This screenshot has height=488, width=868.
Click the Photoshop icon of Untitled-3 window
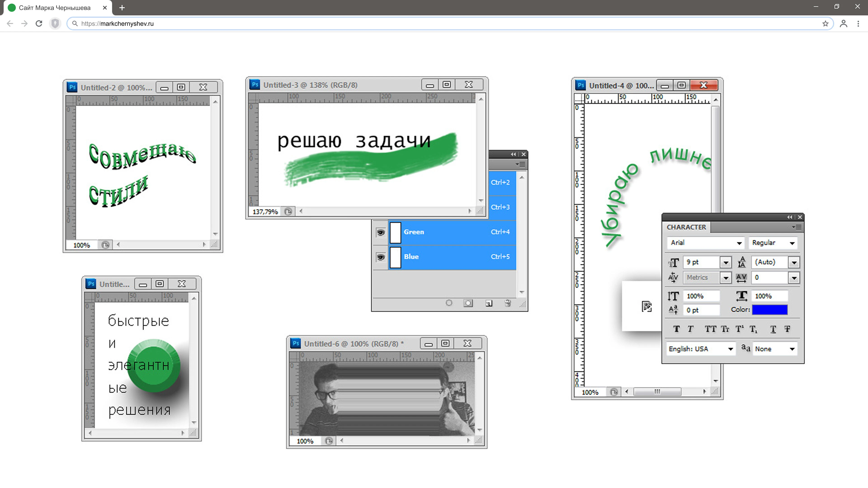pos(255,84)
